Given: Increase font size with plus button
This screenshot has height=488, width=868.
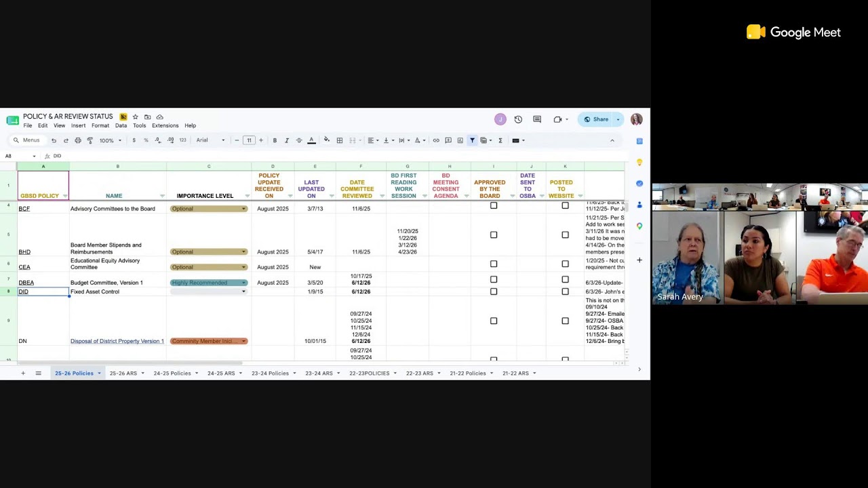Looking at the screenshot, I should point(261,140).
